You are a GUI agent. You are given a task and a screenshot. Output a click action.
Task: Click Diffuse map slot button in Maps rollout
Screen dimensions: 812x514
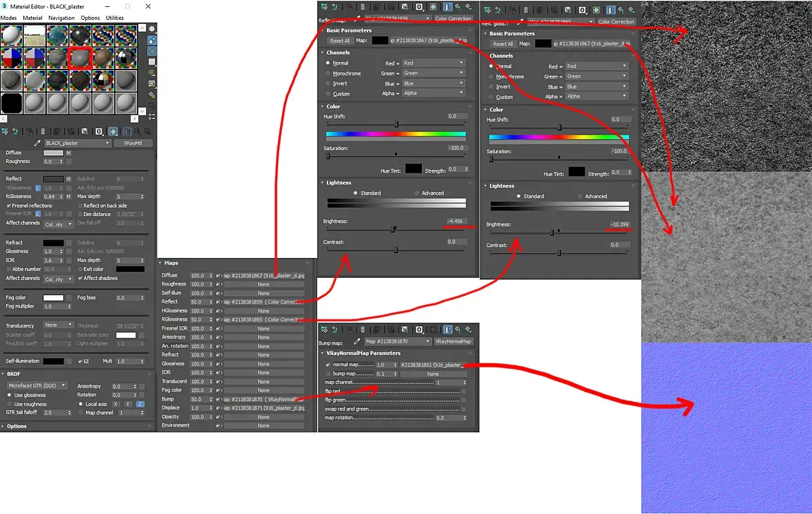264,275
